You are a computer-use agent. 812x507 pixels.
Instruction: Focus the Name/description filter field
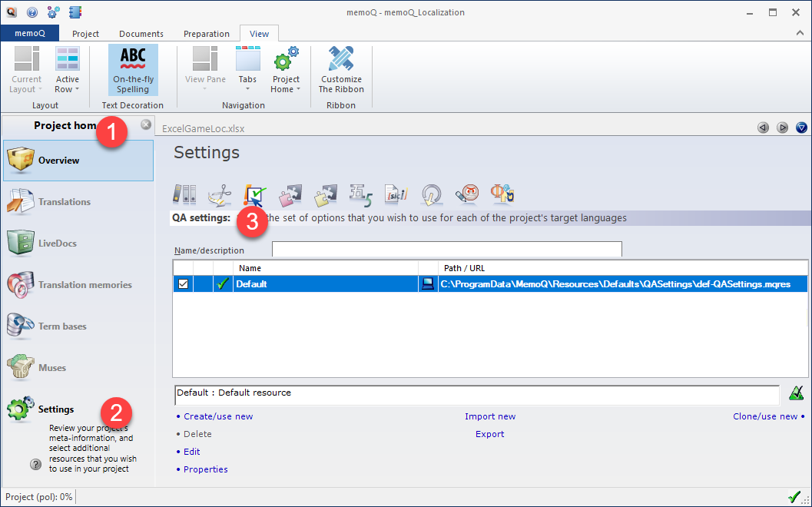point(447,249)
